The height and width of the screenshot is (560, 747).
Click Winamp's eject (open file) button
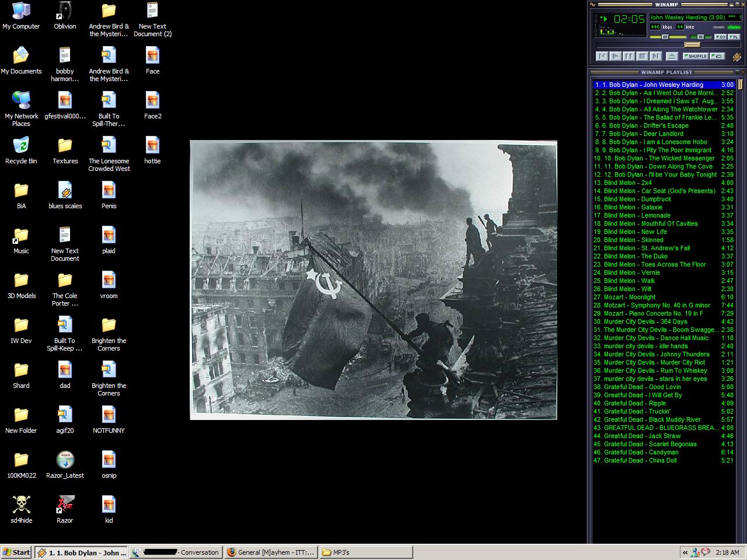pyautogui.click(x=672, y=56)
